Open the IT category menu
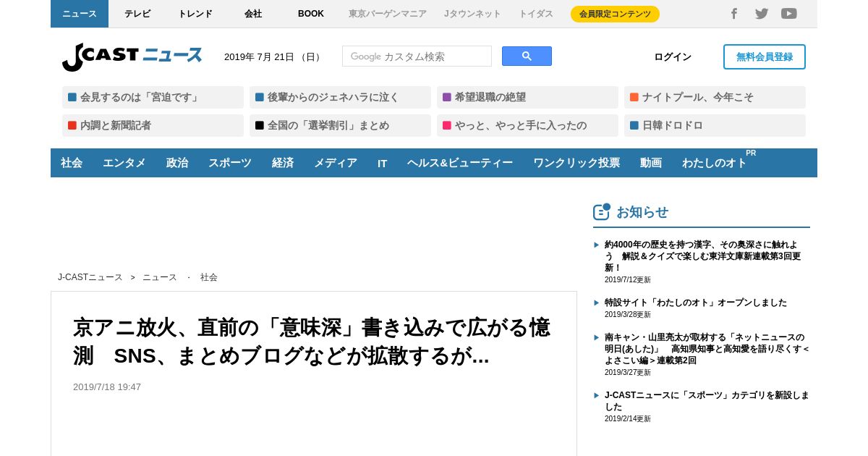 382,163
